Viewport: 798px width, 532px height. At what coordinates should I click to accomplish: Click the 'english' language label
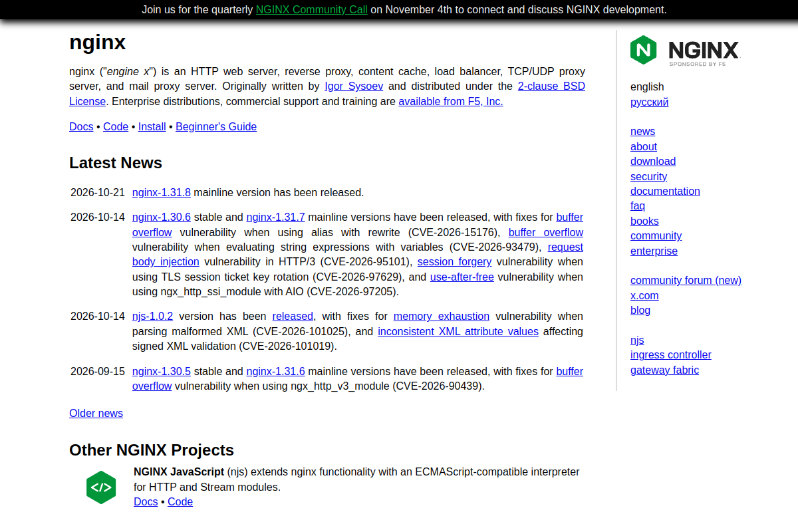647,86
